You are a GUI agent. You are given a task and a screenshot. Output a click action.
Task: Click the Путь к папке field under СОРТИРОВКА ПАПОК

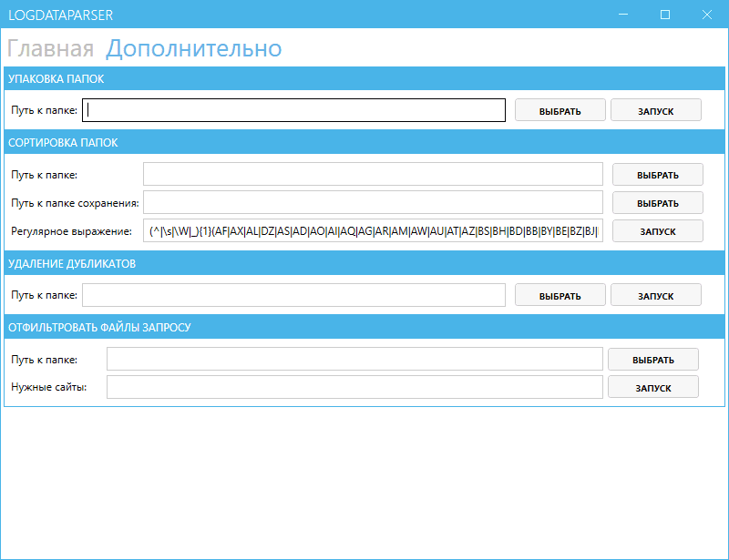tap(374, 174)
